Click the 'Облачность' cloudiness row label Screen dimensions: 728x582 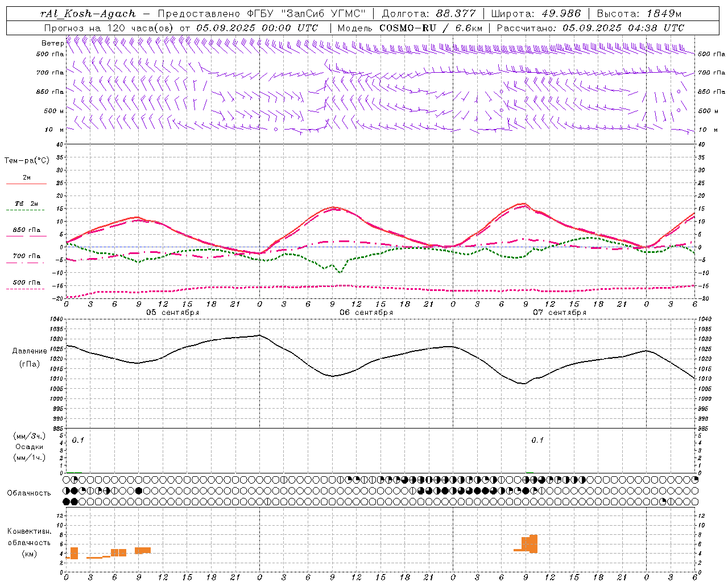(x=29, y=493)
